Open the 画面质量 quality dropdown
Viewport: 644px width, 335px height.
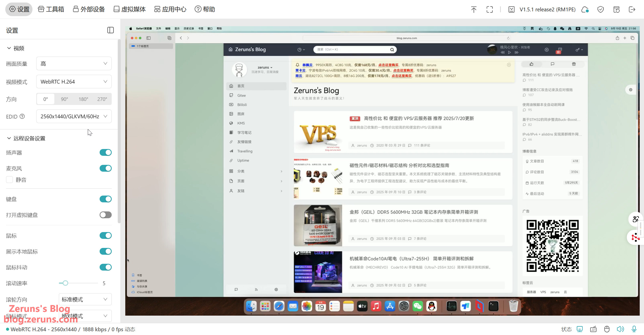[x=74, y=64]
